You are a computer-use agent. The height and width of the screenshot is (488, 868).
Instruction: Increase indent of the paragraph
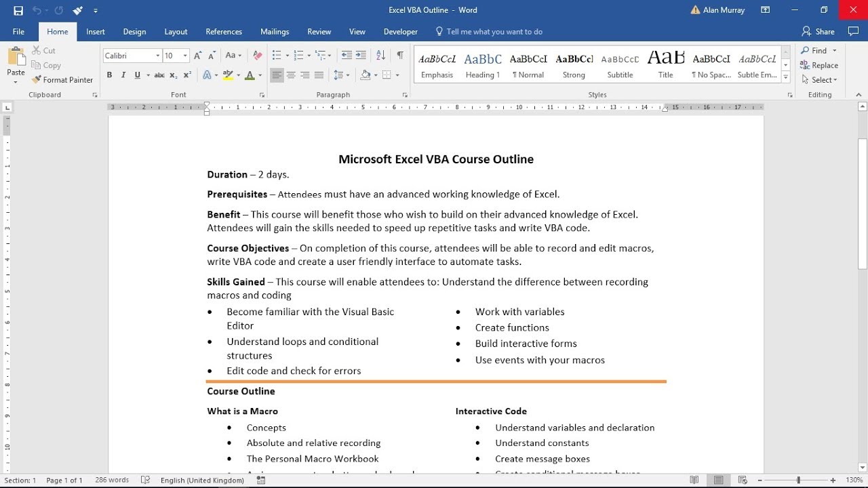(x=361, y=56)
